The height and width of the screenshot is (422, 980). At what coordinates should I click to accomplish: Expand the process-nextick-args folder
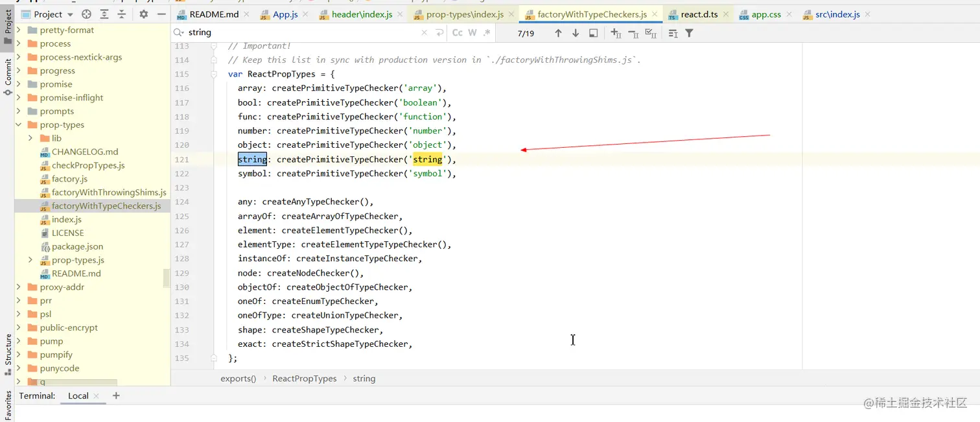(18, 57)
